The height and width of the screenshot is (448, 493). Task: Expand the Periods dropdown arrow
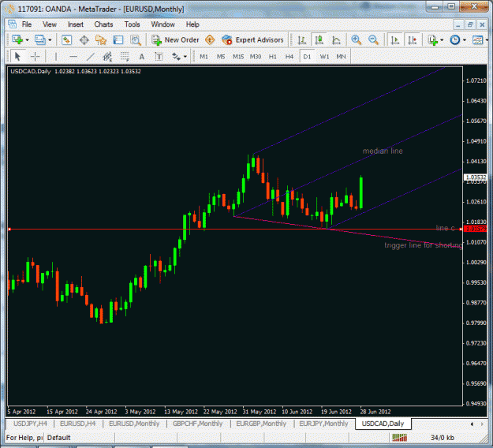[x=465, y=40]
